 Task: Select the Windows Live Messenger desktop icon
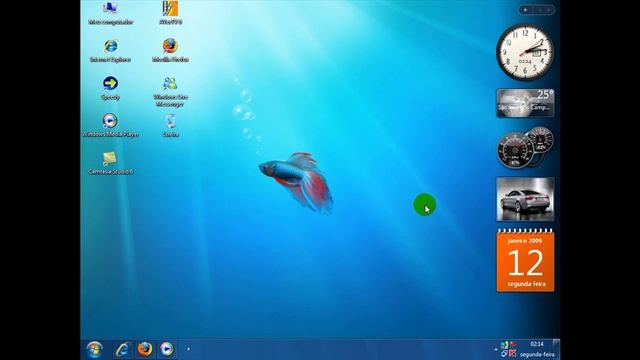(x=170, y=92)
